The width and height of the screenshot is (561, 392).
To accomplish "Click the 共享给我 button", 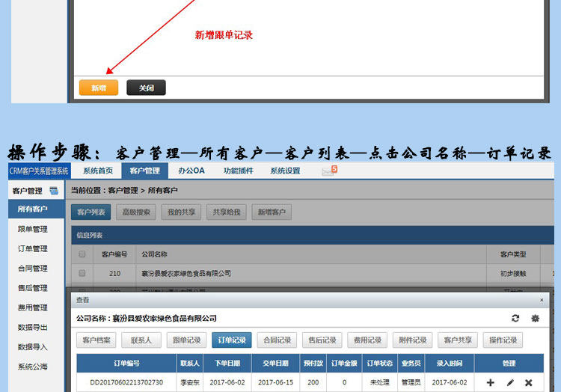I will [x=226, y=212].
